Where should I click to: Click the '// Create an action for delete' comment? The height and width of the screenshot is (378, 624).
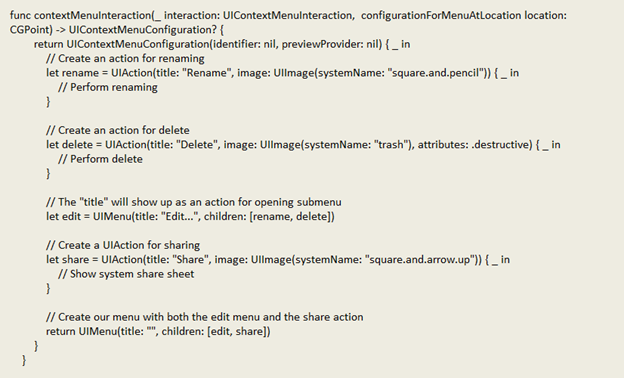117,130
